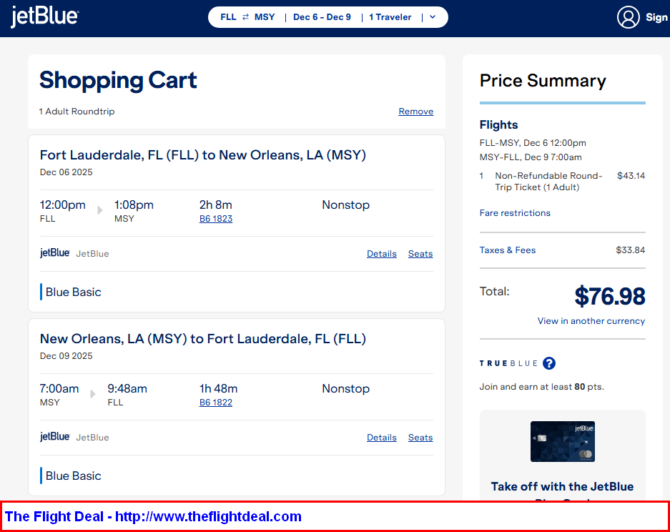Open the Fare restrictions link
Screen dimensions: 670x532
[x=514, y=213]
